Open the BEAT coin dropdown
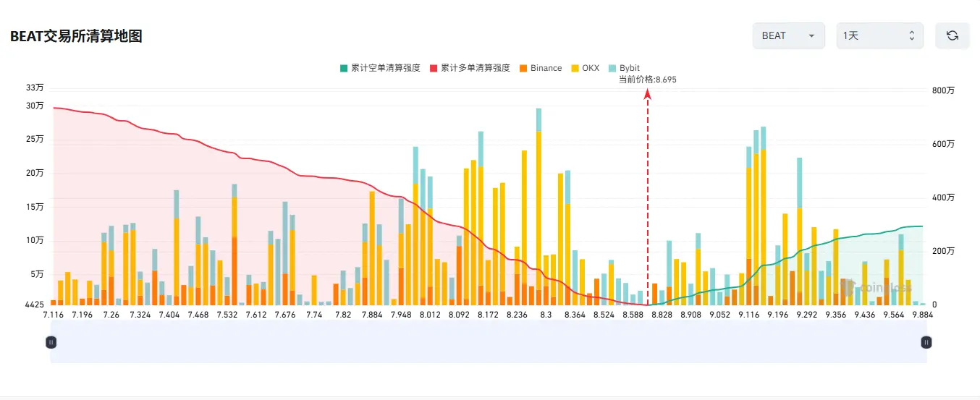Viewport: 980px width, 400px height. pos(788,35)
